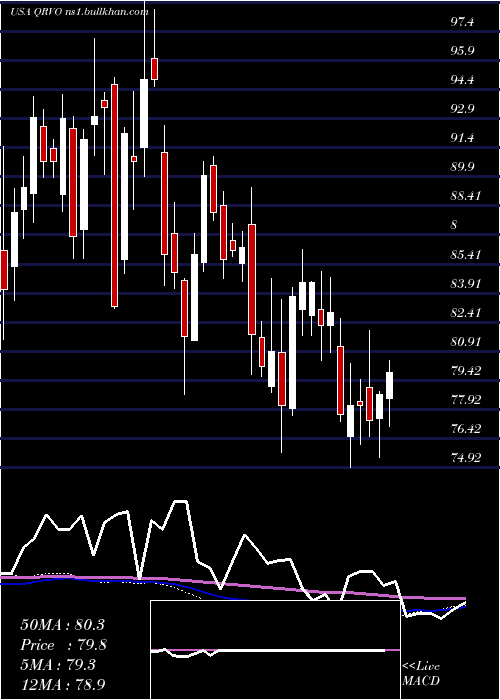
Task: Click the <<Live MACD label
Action: pyautogui.click(x=421, y=674)
